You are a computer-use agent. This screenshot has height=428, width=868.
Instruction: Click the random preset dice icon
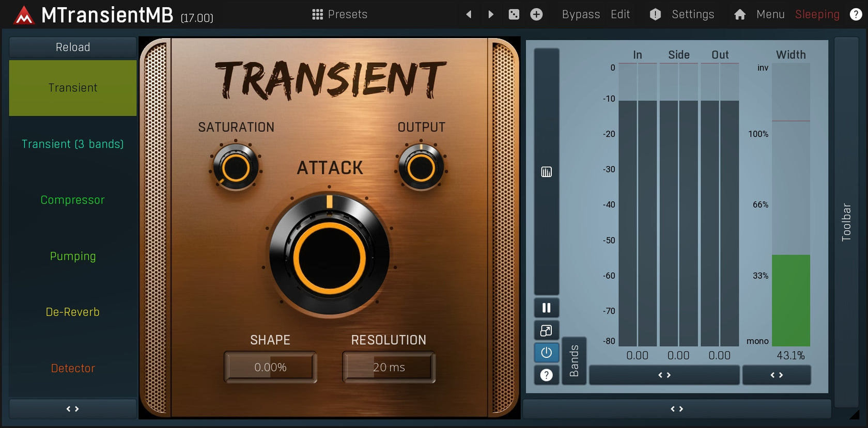click(514, 14)
